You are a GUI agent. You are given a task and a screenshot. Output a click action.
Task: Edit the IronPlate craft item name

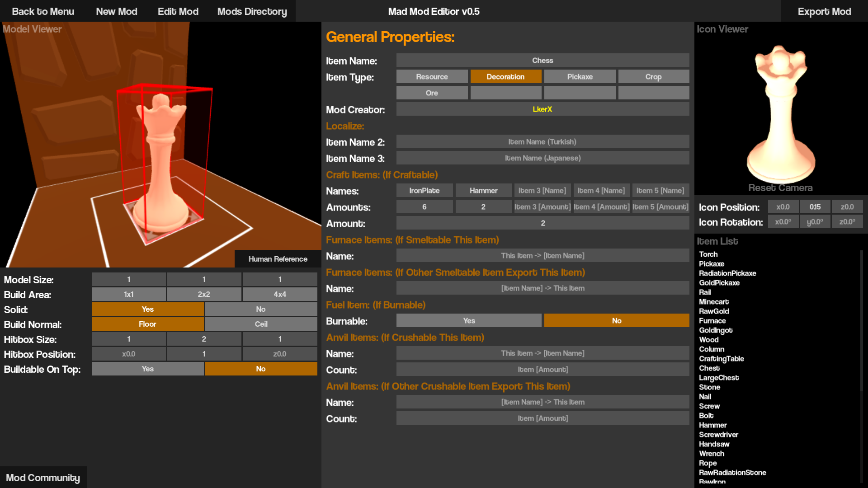[425, 191]
